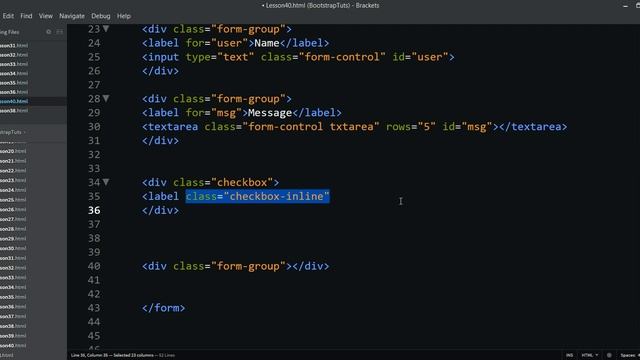Select highlighted lesson40.html in Working Files
640x360 pixels.
coord(14,101)
